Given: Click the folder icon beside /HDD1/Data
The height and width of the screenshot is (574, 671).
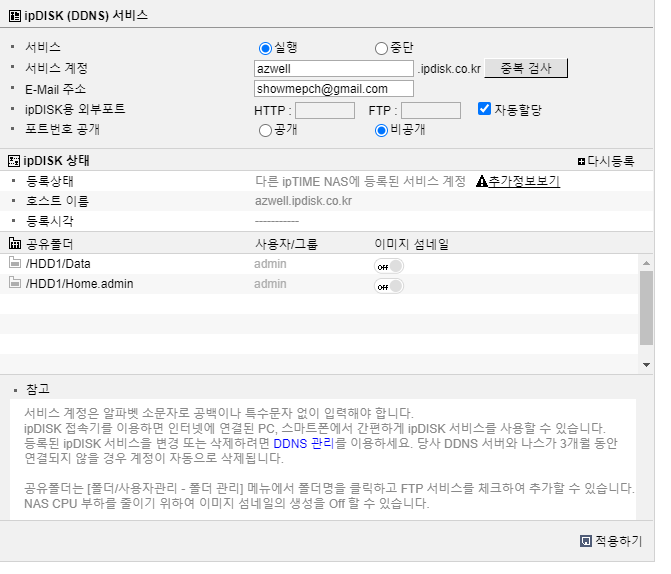Looking at the screenshot, I should (x=15, y=263).
